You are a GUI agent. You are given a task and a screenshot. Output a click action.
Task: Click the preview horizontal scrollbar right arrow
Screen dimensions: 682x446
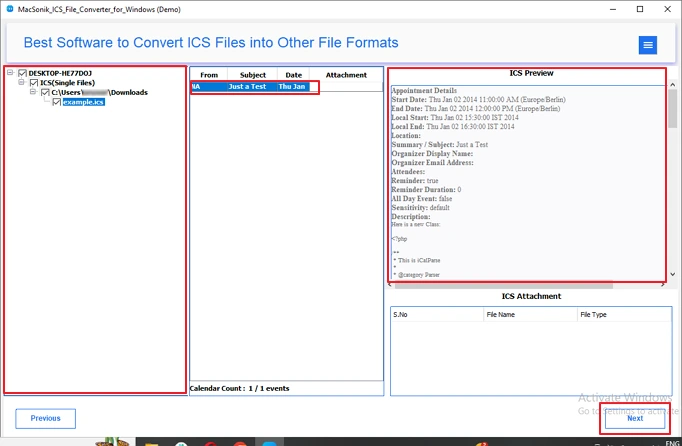point(662,285)
